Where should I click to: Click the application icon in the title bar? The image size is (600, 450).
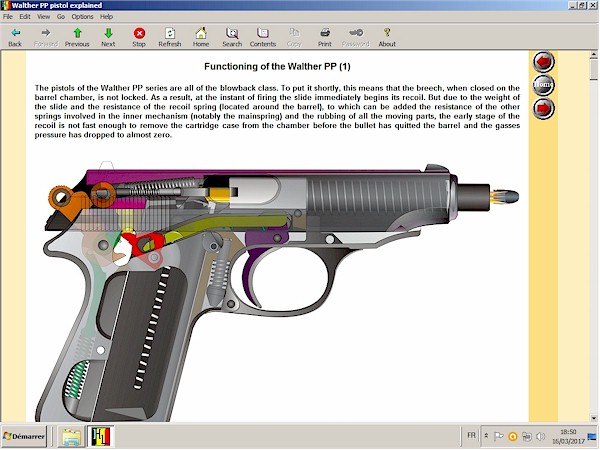(x=6, y=5)
